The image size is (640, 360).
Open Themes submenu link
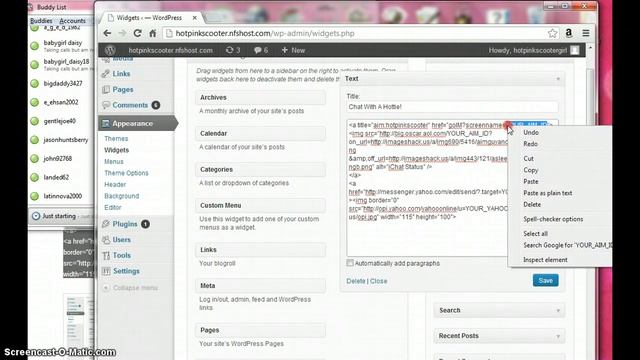(x=116, y=139)
